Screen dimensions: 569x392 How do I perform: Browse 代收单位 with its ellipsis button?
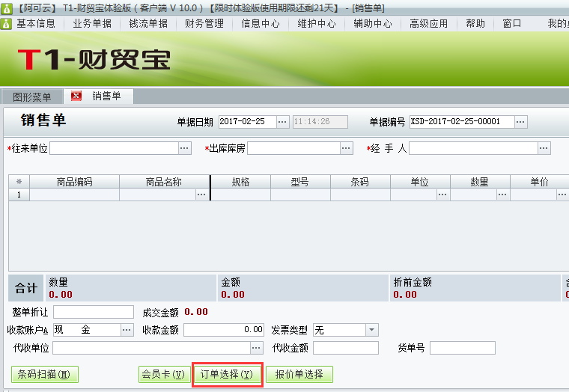pyautogui.click(x=256, y=348)
